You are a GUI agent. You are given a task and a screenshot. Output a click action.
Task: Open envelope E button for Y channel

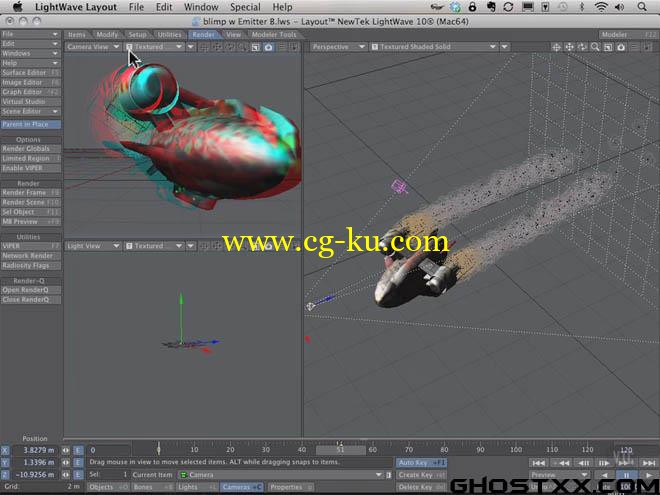78,462
